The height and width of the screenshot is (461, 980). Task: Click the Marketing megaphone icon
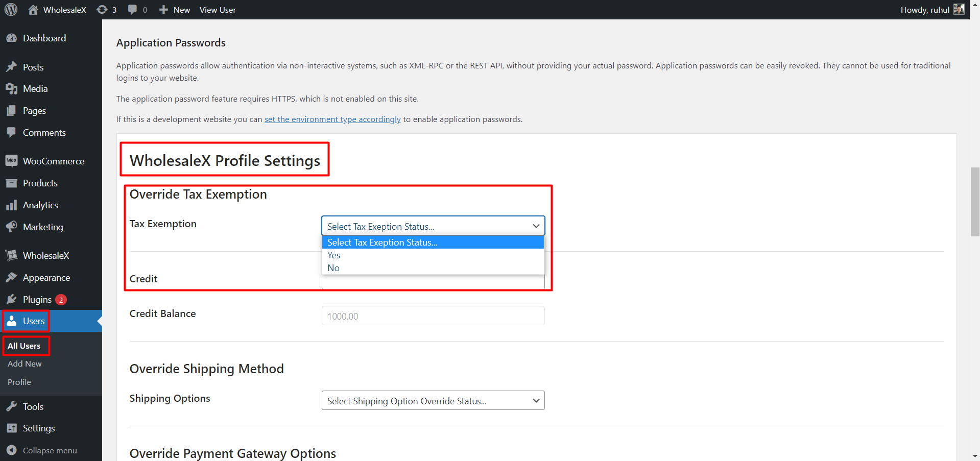[12, 227]
